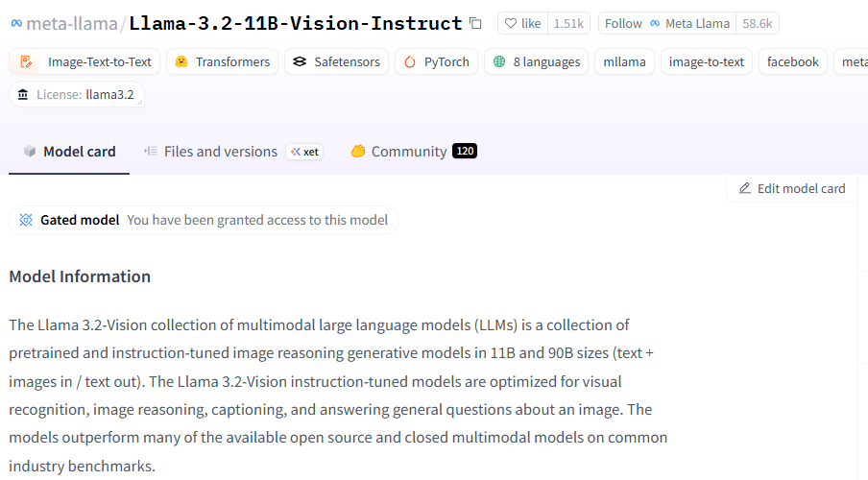
Task: Open the Llama-3.2-11B-Vision-Instruct model title link
Action: 296,23
